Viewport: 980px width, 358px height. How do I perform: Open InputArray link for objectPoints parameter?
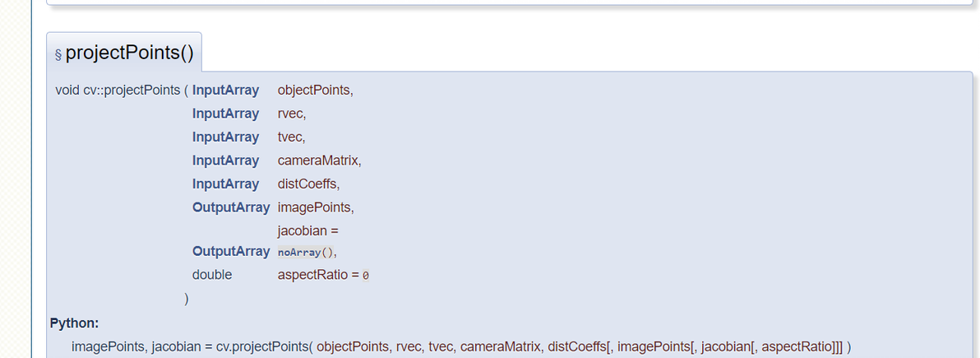click(225, 91)
